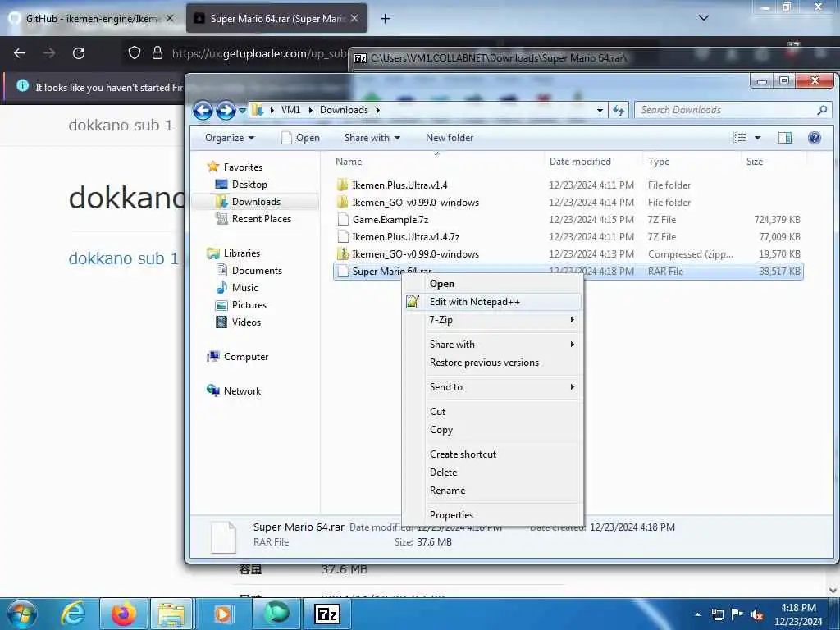This screenshot has height=630, width=840.
Task: Choose Rename in context menu
Action: tap(492, 491)
